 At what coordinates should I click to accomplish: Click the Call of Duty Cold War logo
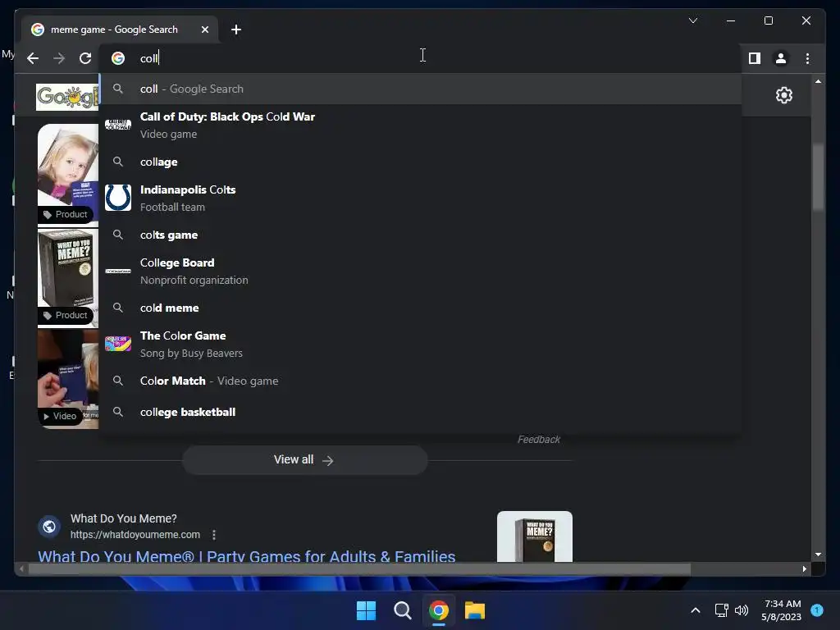point(118,125)
